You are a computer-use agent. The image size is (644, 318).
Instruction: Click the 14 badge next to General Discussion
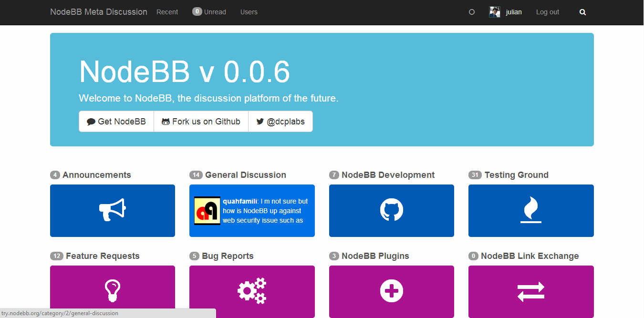coord(196,175)
